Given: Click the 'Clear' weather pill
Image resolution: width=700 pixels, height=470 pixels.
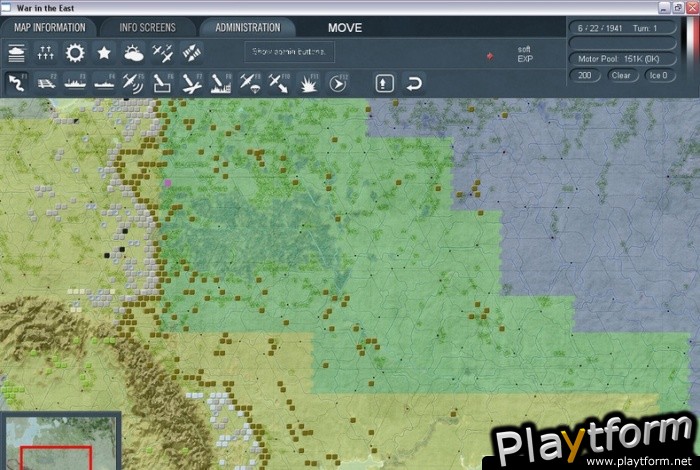Looking at the screenshot, I should click(x=621, y=75).
